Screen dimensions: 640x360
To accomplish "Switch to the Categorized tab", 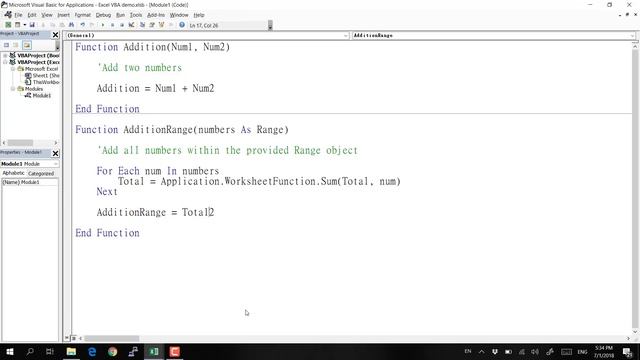I will [x=41, y=173].
